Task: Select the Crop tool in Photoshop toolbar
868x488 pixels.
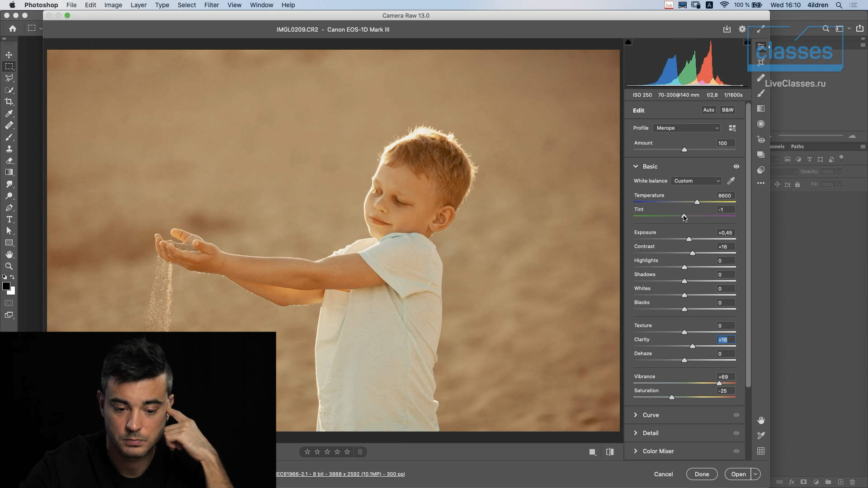Action: coord(9,102)
